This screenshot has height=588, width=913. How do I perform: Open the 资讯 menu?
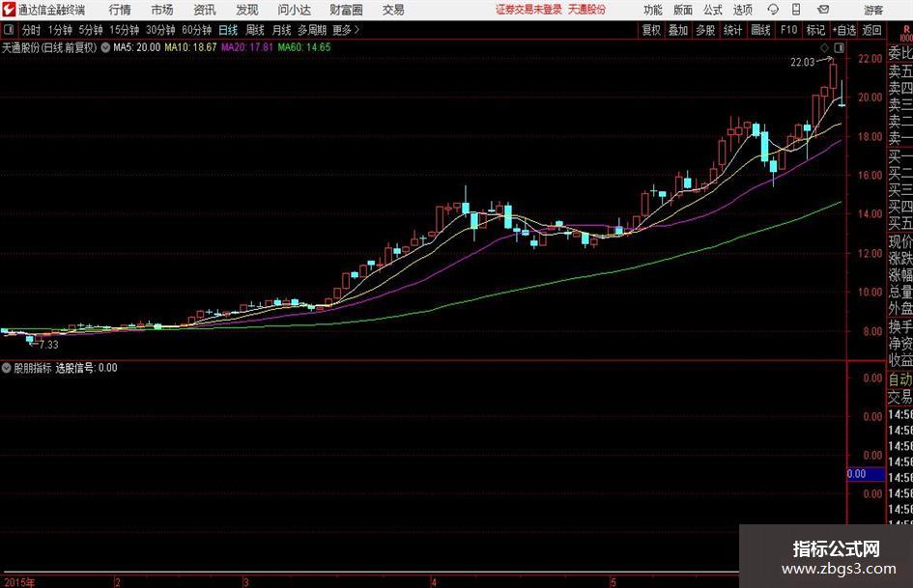pos(205,10)
